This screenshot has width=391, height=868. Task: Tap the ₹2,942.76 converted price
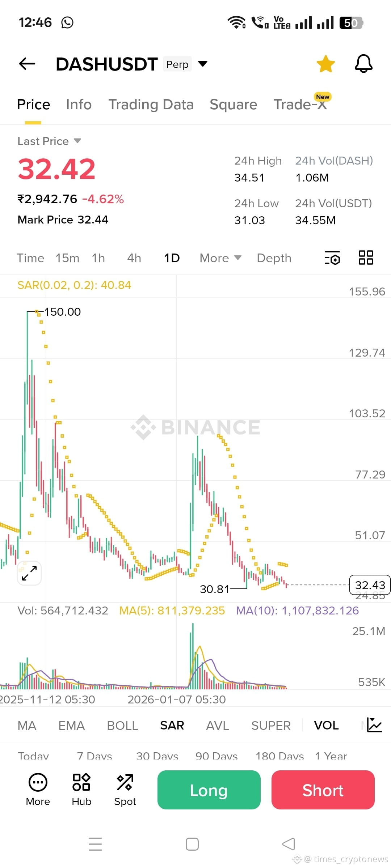(x=47, y=199)
